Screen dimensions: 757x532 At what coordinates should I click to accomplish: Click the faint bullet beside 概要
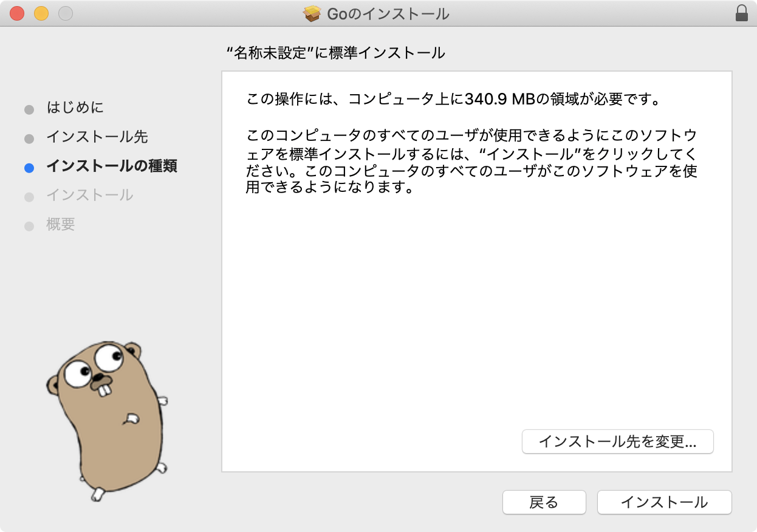(x=29, y=227)
